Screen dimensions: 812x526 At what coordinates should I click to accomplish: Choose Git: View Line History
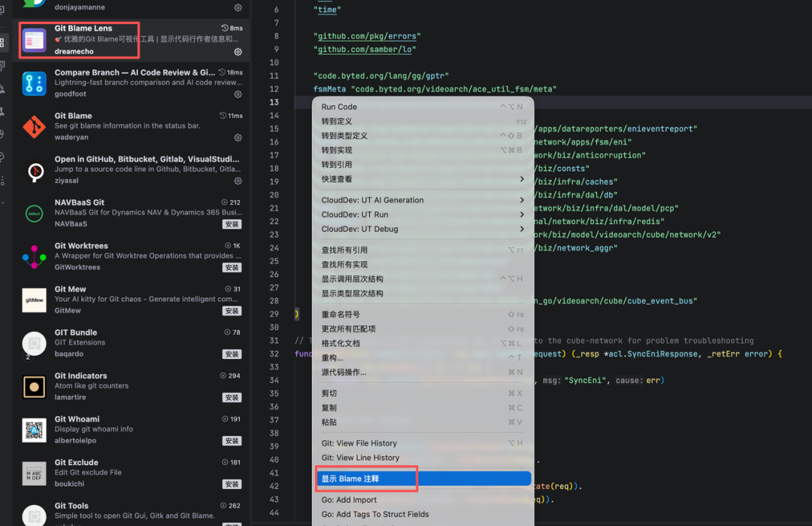point(423,458)
